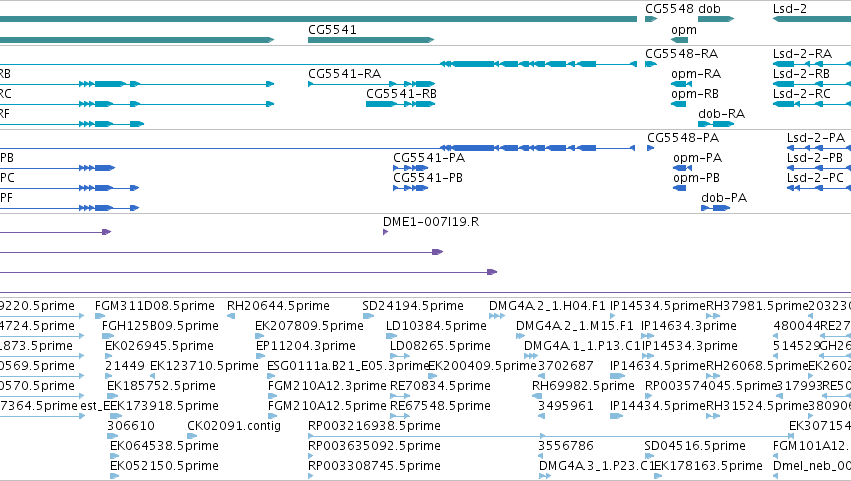
Task: Click EST FGH125B09.5prime
Action: pos(160,326)
